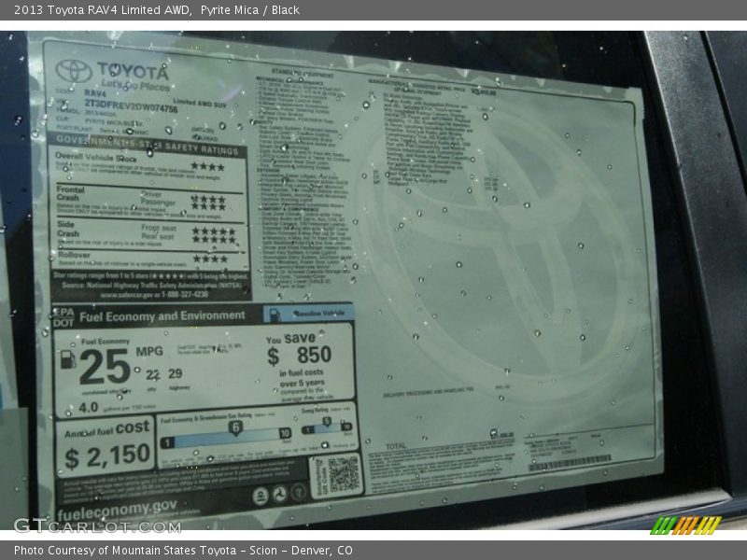Click the "2013 Toyota RAV4 Limited AWD" title caption
The image size is (747, 560).
[102, 10]
